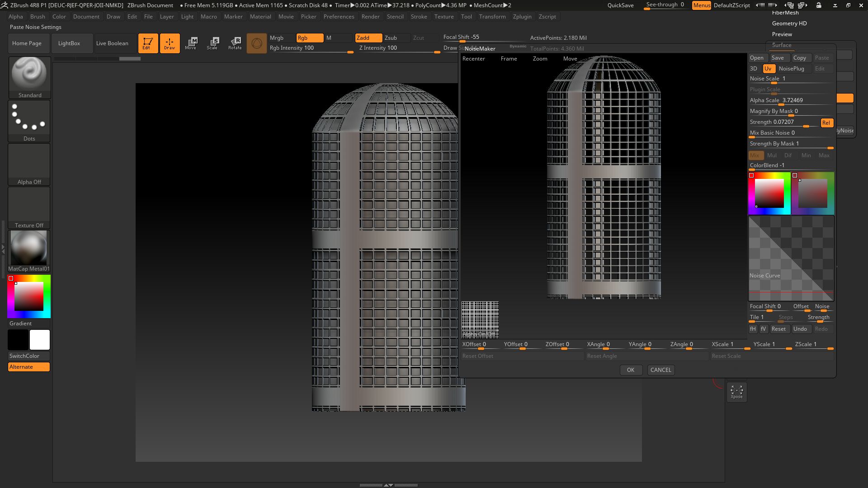Viewport: 868px width, 488px height.
Task: Open the Alpha menu
Action: 16,17
